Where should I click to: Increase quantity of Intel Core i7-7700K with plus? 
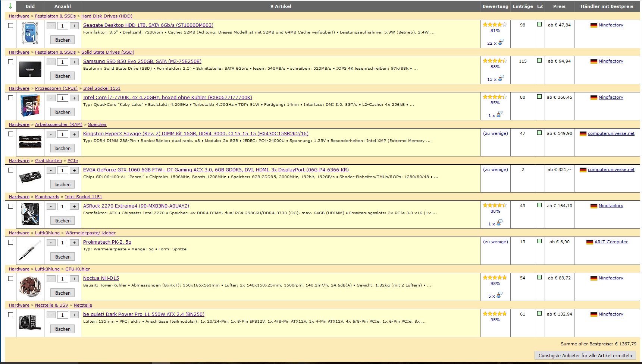pyautogui.click(x=75, y=98)
